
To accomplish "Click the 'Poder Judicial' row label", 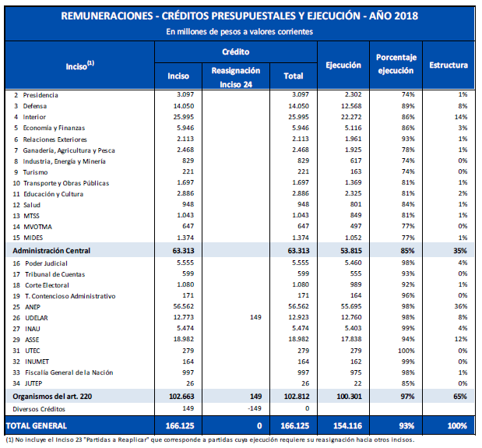I will pos(46,263).
